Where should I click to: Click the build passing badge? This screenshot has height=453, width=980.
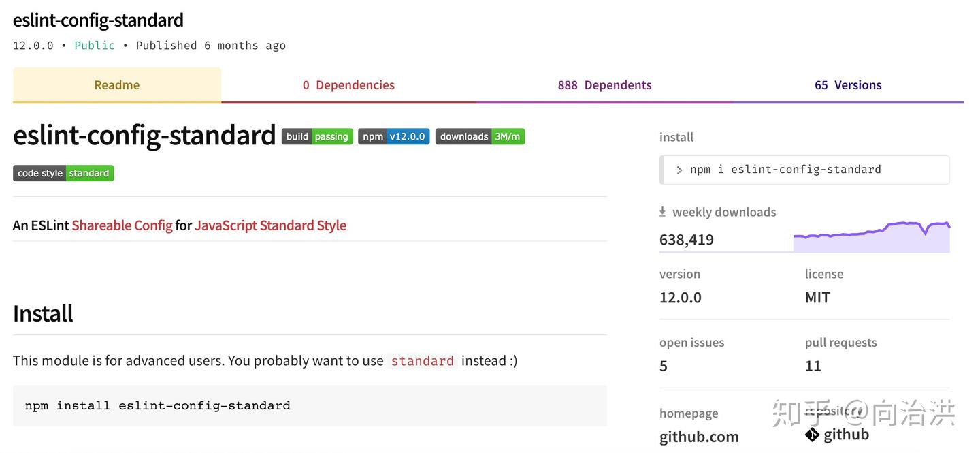pos(317,136)
